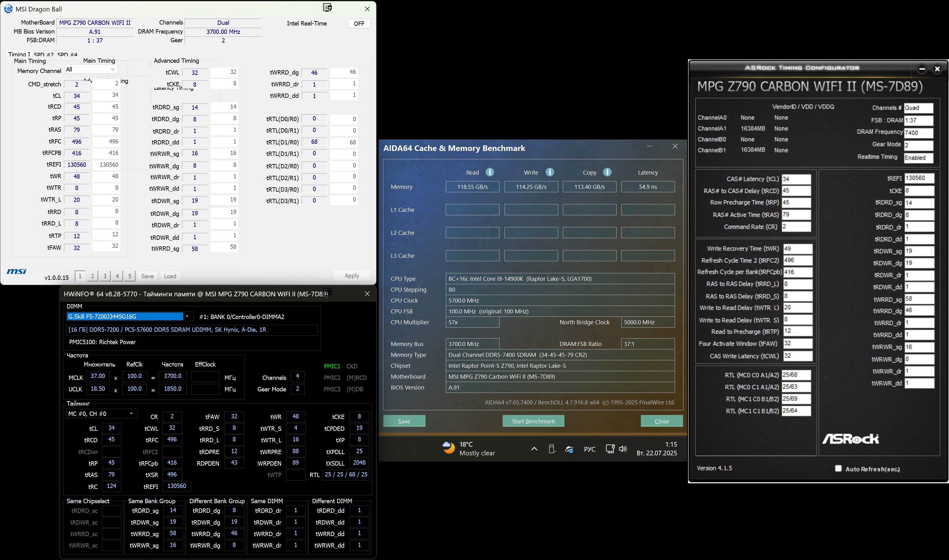Click the MSI Dragon Ball window mode icon
Image resolution: width=949 pixels, height=560 pixels.
(327, 7)
